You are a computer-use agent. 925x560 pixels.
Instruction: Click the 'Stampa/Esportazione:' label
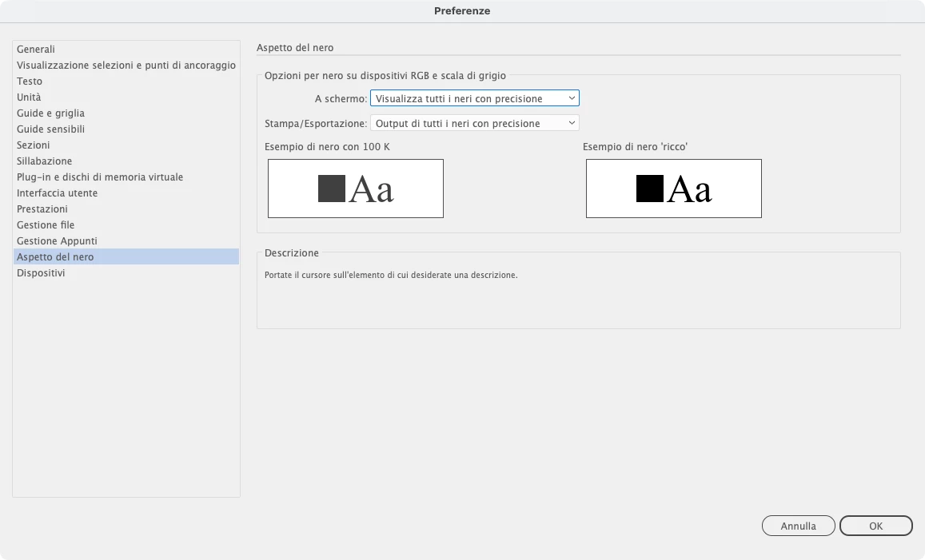pyautogui.click(x=316, y=123)
